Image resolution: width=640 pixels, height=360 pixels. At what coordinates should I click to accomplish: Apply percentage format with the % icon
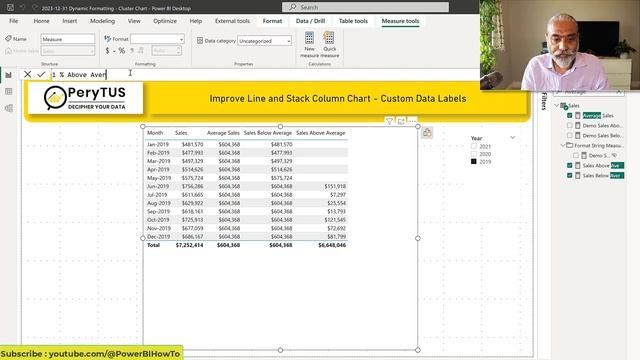[x=122, y=51]
